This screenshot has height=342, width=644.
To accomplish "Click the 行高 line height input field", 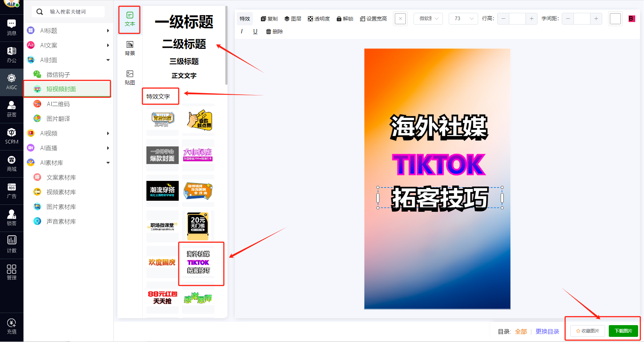I will [x=517, y=19].
